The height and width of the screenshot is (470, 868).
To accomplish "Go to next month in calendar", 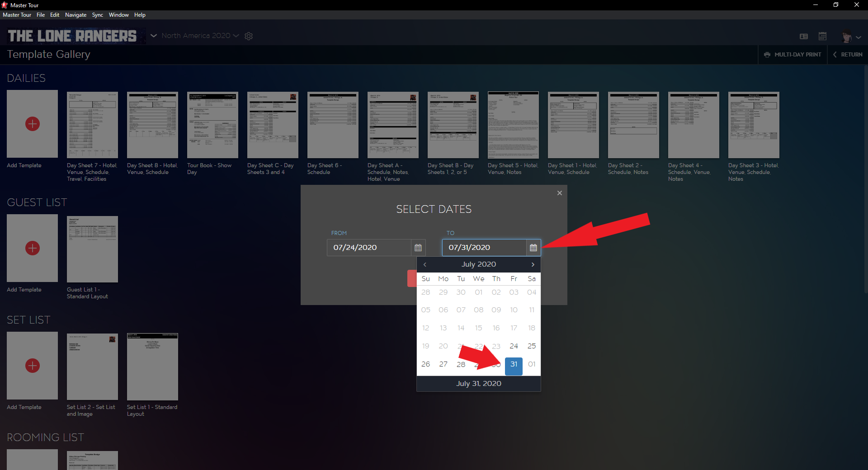I will (x=533, y=264).
